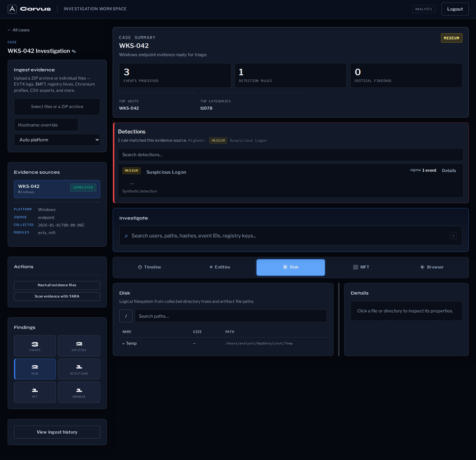Click the ANALYST1 user badge
The height and width of the screenshot is (460, 476).
423,9
